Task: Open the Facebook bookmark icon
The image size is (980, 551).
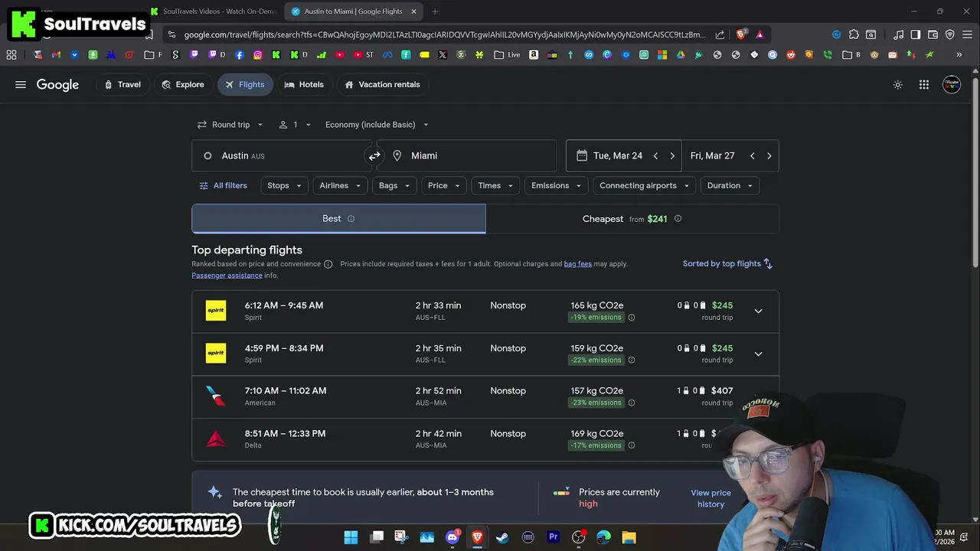Action: [x=240, y=55]
